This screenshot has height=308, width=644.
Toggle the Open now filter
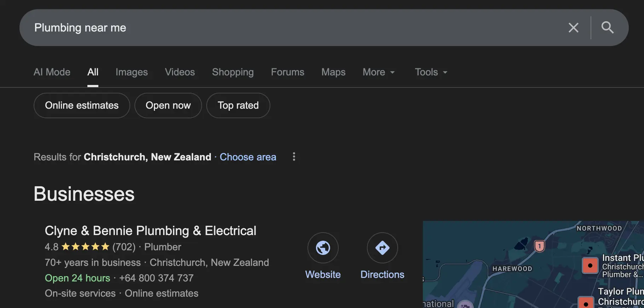168,105
